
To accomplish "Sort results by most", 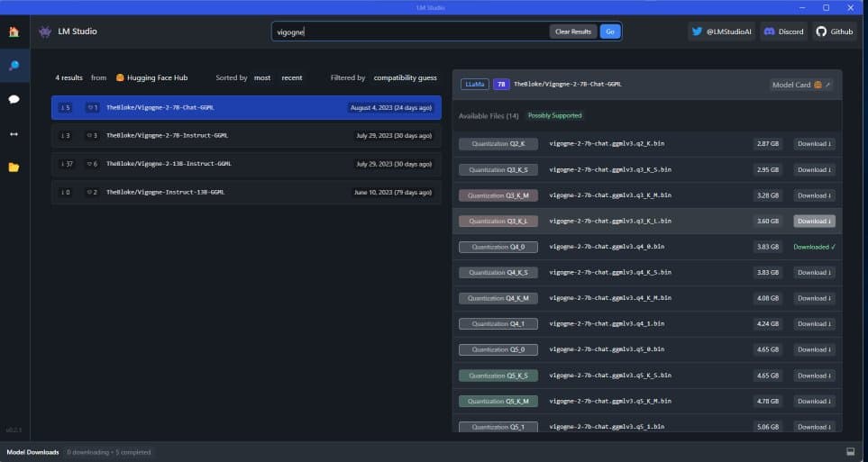I will [262, 78].
